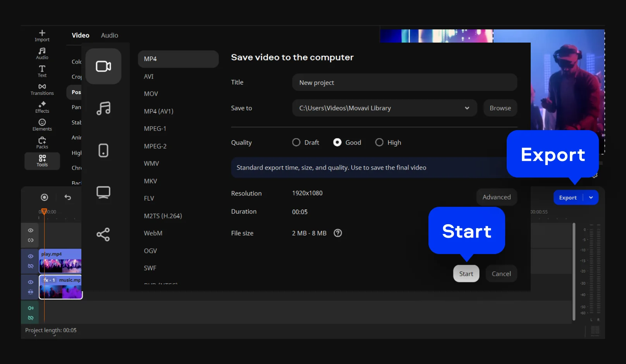Viewport: 626px width, 364px height.
Task: Open the Elements sticker panel
Action: pos(42,125)
